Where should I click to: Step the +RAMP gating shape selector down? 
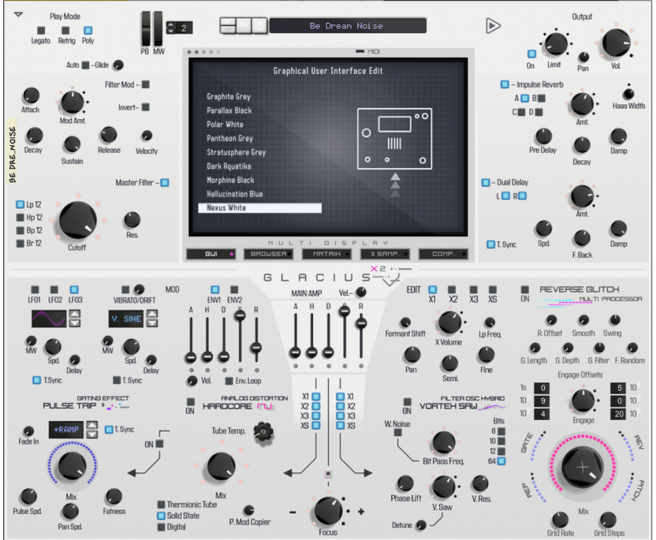[x=94, y=434]
